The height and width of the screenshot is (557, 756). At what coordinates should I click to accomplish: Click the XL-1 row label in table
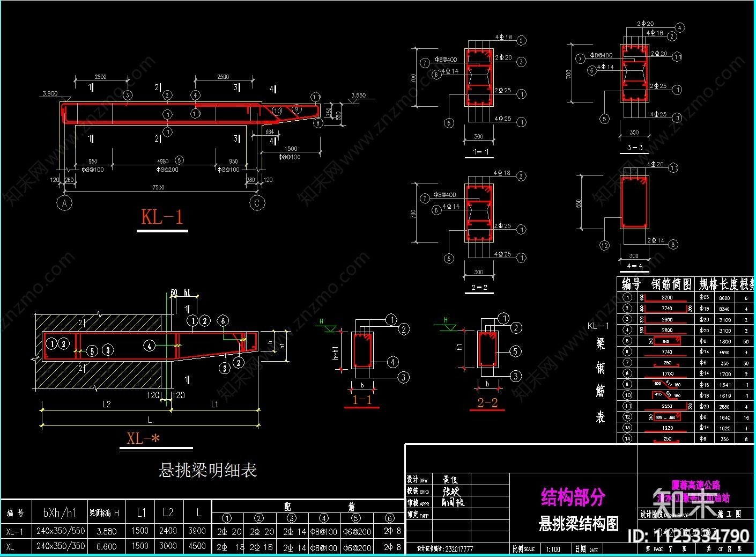tap(15, 531)
